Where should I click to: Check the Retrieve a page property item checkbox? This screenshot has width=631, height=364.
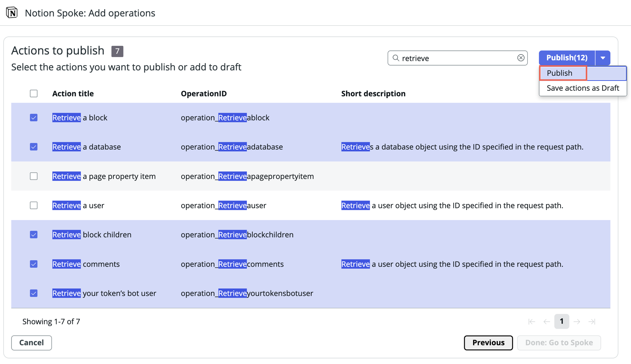[x=34, y=176]
